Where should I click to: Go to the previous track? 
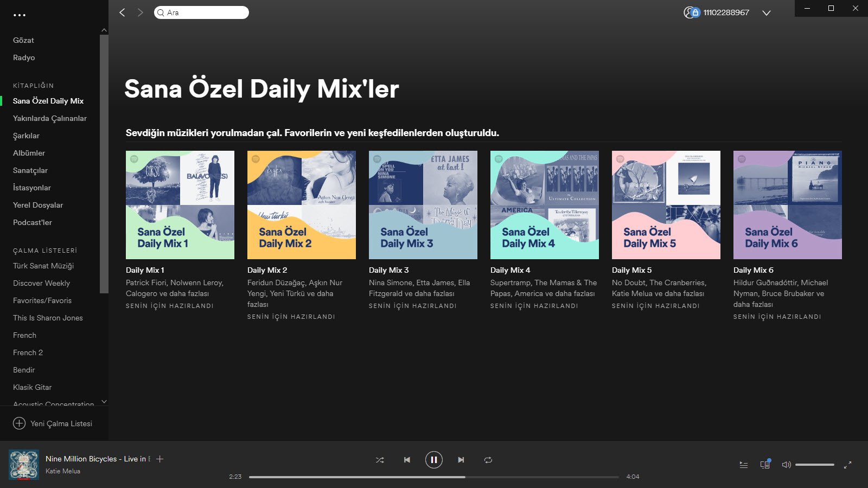tap(406, 459)
